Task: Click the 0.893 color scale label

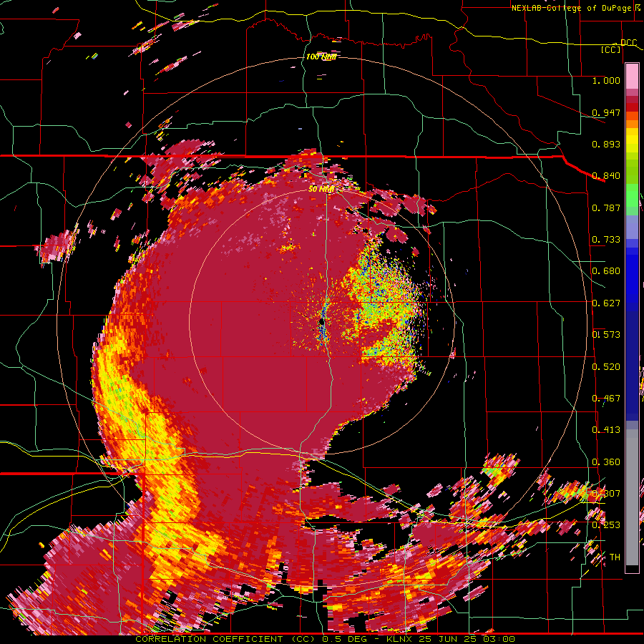Action: [x=606, y=144]
